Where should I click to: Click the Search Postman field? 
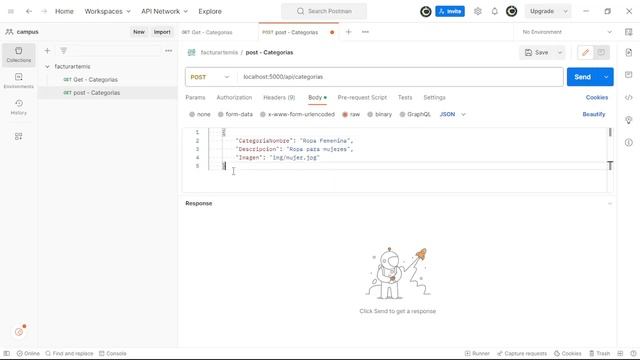pos(324,11)
